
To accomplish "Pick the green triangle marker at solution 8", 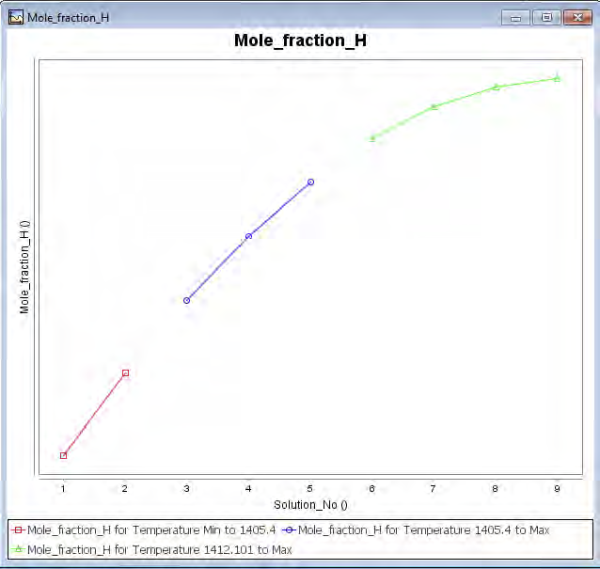I will coord(496,87).
